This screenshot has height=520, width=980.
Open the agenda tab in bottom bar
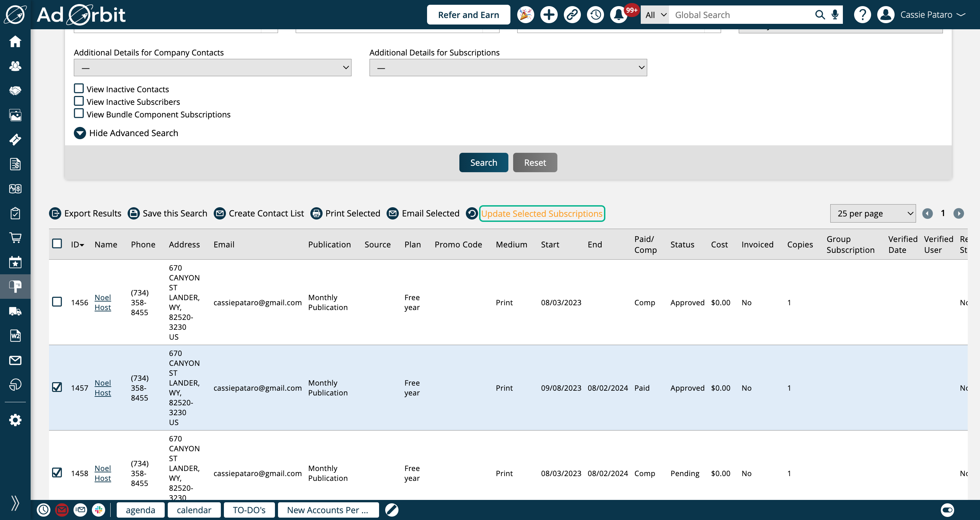click(141, 510)
